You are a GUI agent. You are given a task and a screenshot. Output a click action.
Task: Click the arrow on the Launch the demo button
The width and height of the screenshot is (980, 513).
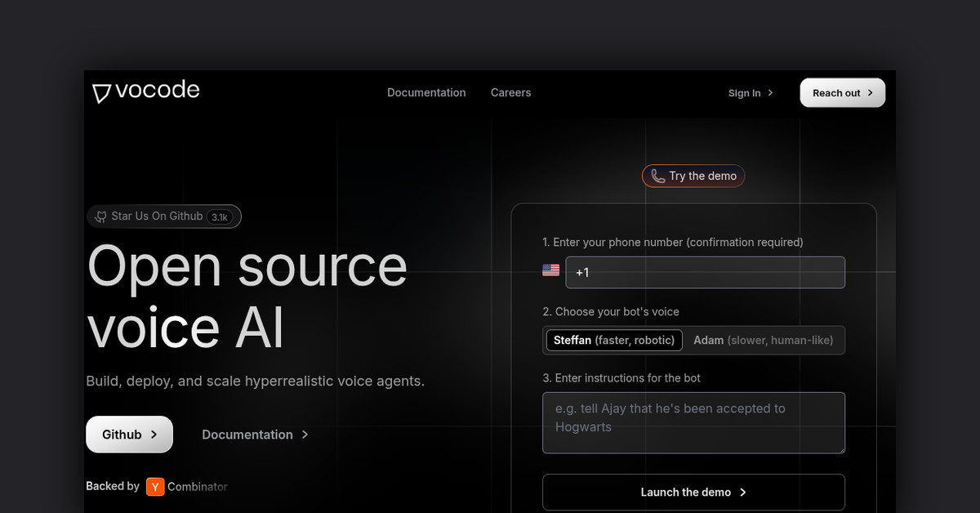(x=742, y=493)
